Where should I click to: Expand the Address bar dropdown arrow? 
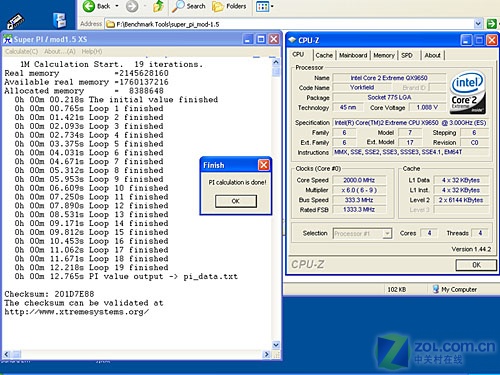click(478, 24)
